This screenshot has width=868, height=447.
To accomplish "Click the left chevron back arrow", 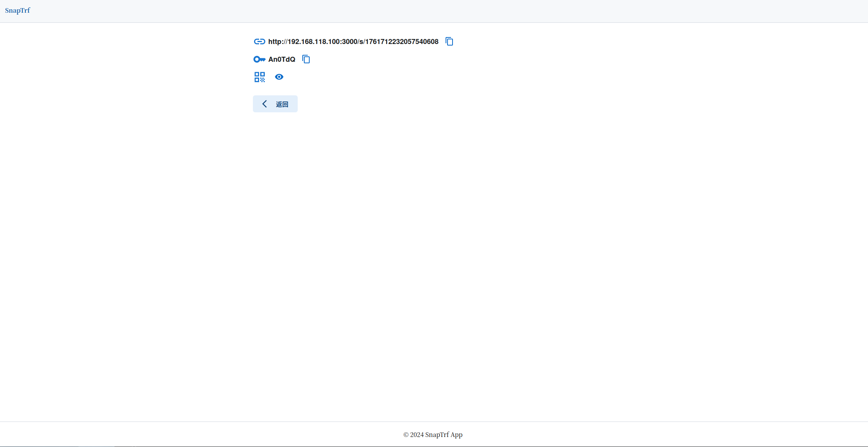I will [264, 104].
